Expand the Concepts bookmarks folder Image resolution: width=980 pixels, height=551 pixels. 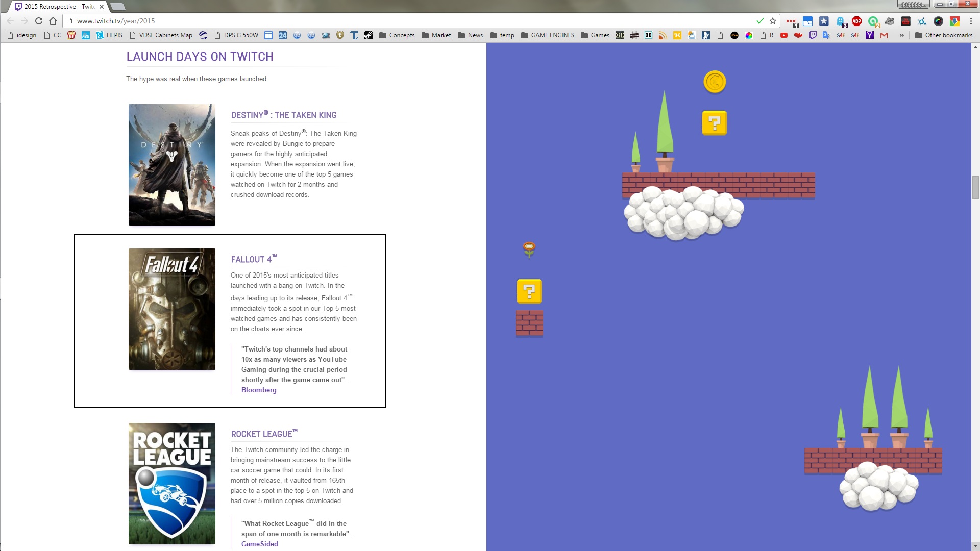tap(397, 35)
